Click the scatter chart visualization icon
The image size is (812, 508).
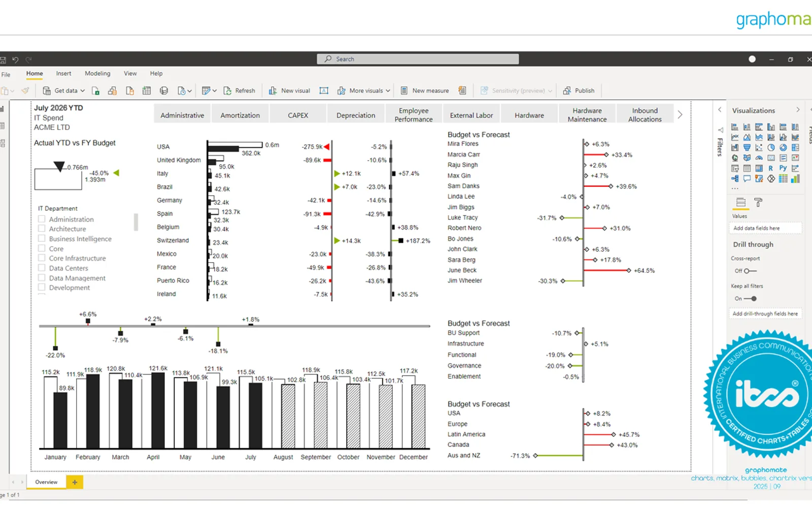click(759, 148)
